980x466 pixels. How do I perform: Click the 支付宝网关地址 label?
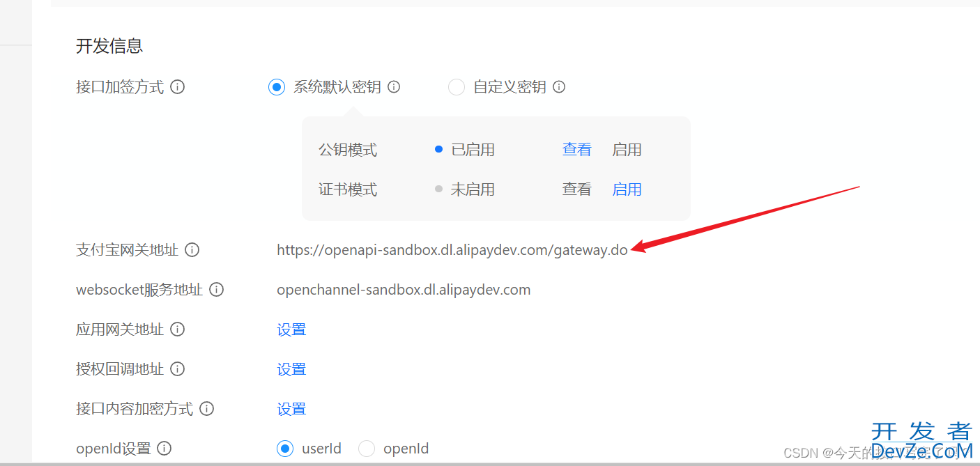pos(128,249)
